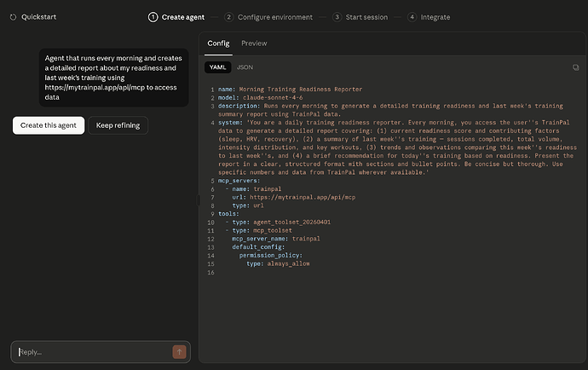The width and height of the screenshot is (588, 370).
Task: Click step 2 circle for Configure environment
Action: (228, 17)
